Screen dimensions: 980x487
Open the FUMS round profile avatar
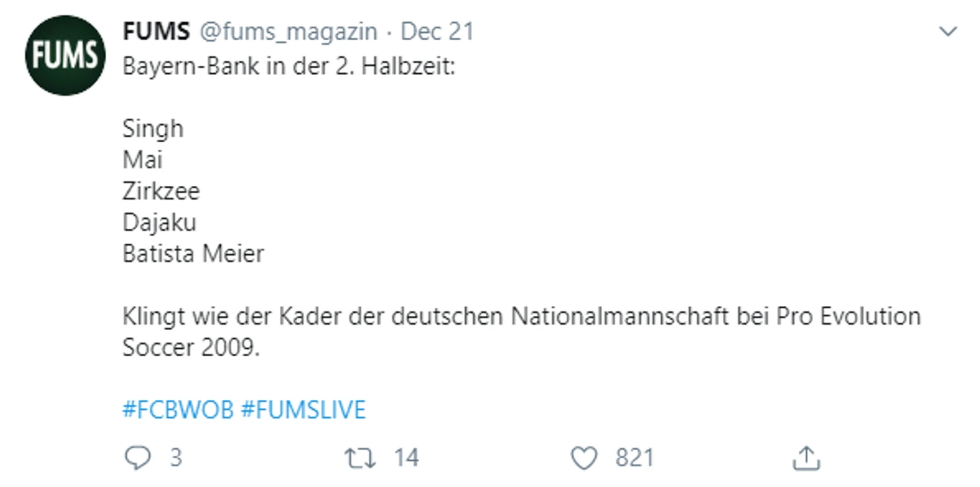pyautogui.click(x=65, y=55)
